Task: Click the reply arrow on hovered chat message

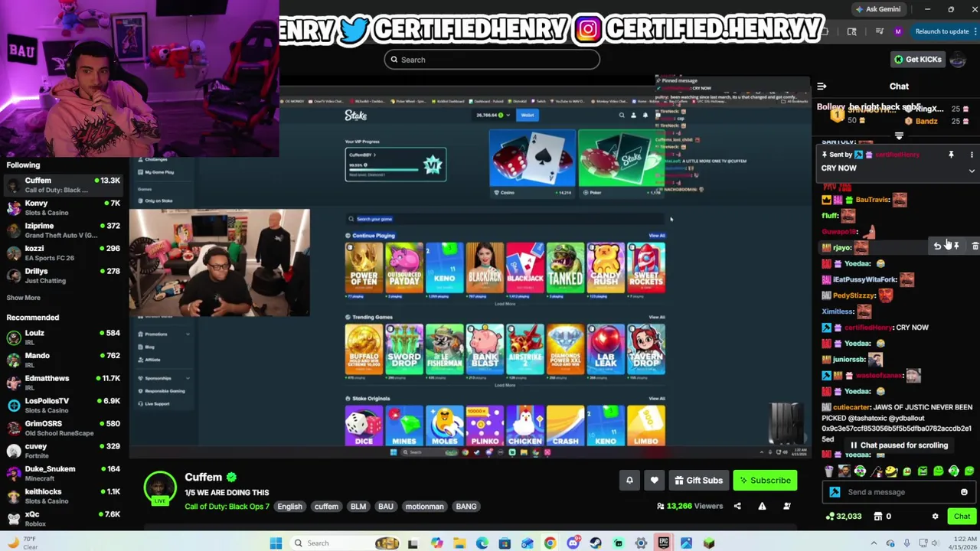Action: point(937,246)
